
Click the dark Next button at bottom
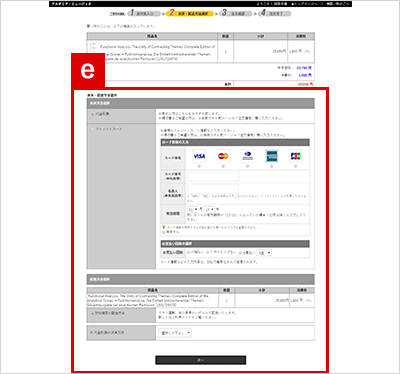(201, 360)
